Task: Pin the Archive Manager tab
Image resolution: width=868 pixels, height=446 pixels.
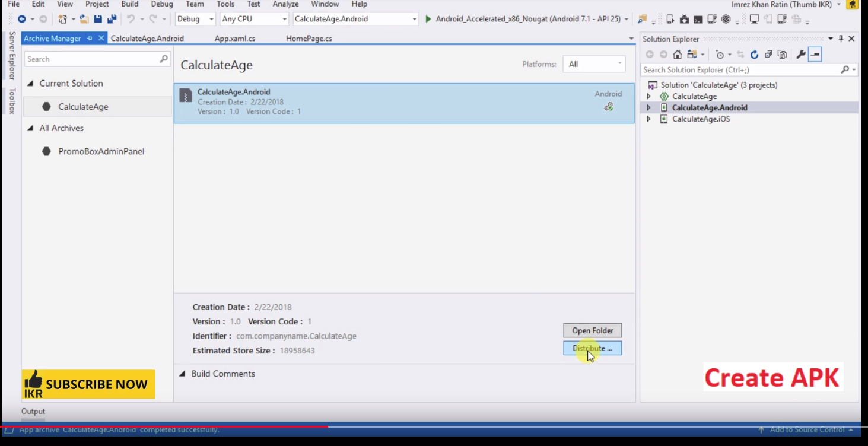Action: pos(90,39)
